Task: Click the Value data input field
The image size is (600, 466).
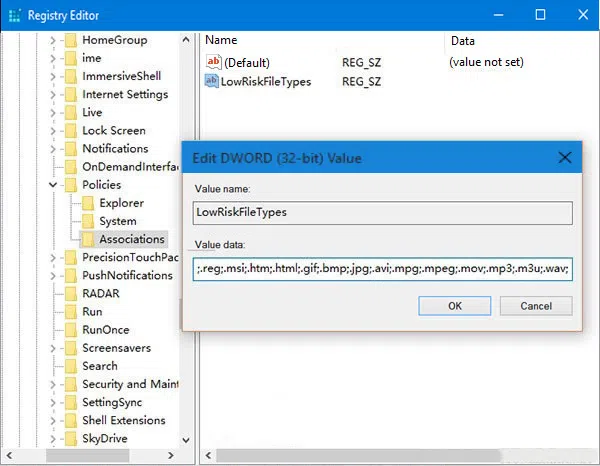Action: 383,269
